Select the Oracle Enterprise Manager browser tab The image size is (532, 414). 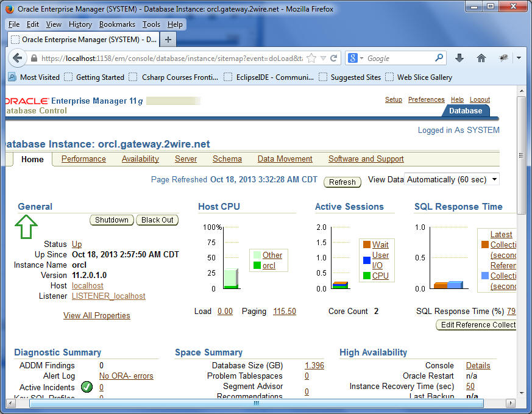[83, 40]
